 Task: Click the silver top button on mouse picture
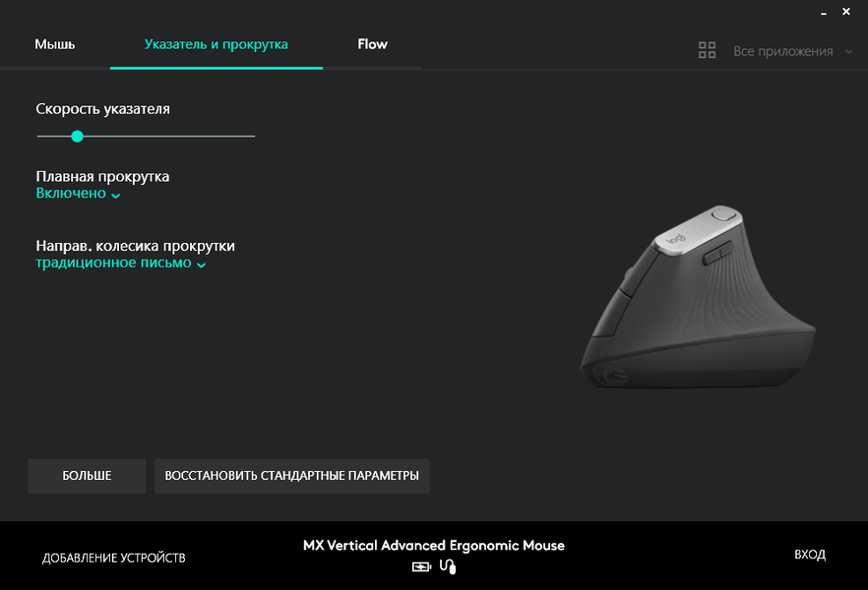(723, 213)
